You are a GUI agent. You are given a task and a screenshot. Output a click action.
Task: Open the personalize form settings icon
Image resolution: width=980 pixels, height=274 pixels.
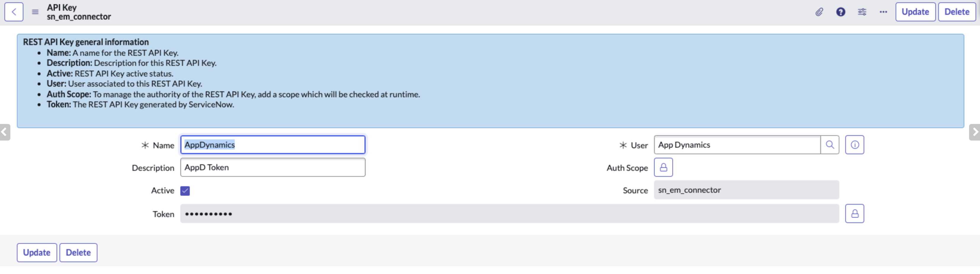(862, 12)
